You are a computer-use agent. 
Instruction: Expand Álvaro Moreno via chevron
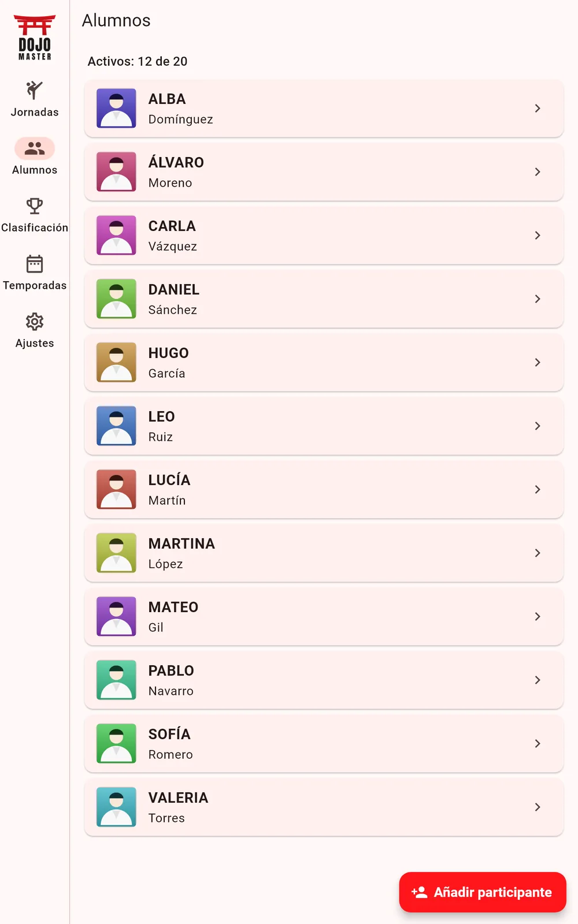click(538, 172)
